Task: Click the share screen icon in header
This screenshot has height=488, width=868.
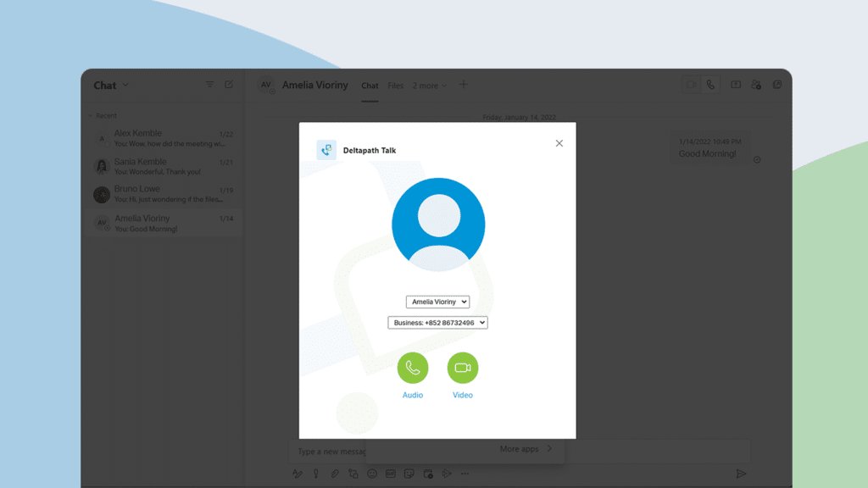Action: point(736,85)
